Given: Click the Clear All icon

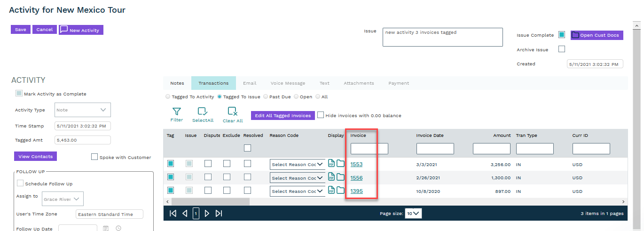Looking at the screenshot, I should click(x=232, y=112).
